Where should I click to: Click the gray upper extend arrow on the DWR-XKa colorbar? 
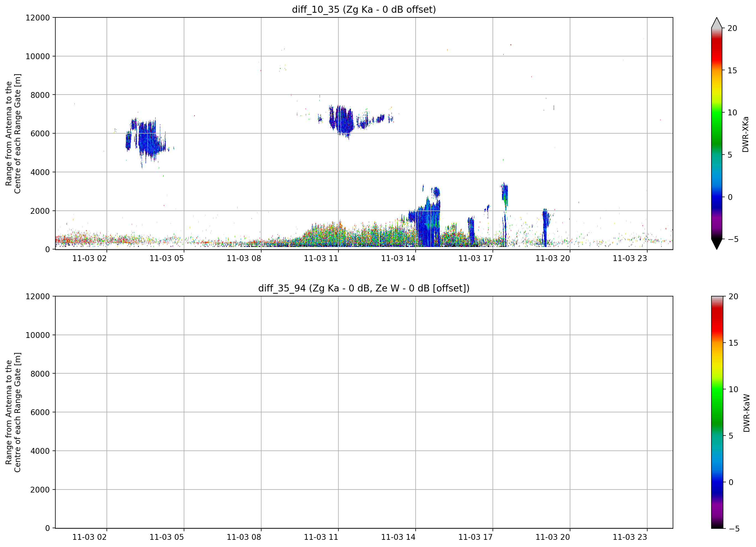click(x=716, y=23)
